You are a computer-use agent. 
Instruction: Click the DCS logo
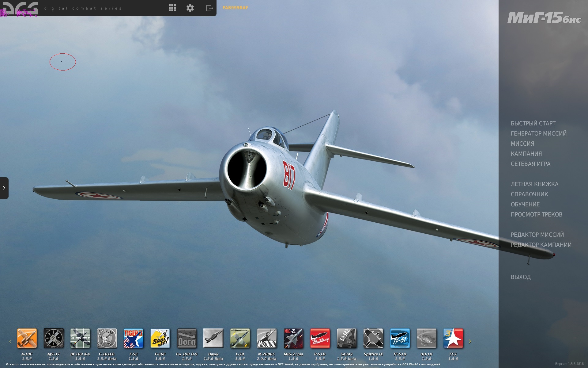pos(20,8)
